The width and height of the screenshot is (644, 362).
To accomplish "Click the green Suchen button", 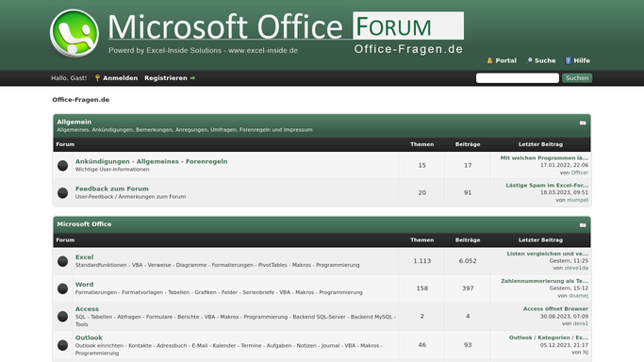I will (577, 78).
